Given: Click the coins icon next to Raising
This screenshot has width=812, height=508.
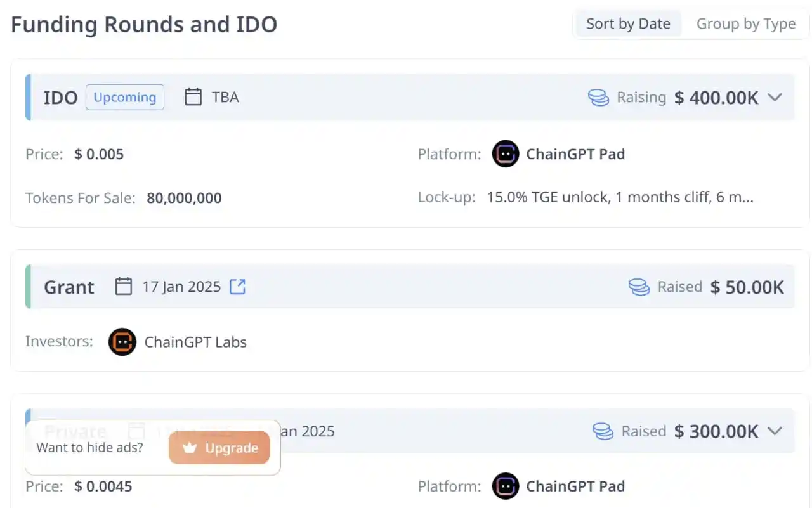Looking at the screenshot, I should click(x=598, y=97).
